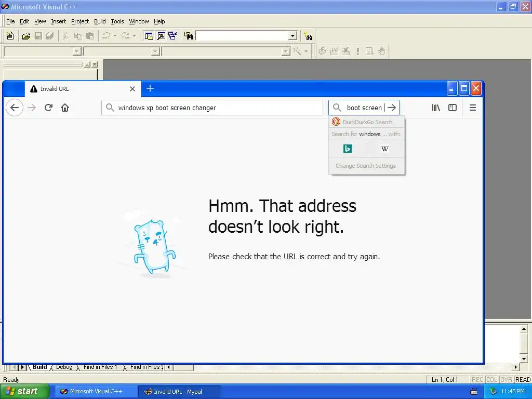Toggle the Output window icon
Screen dimensions: 532x399
[161, 36]
